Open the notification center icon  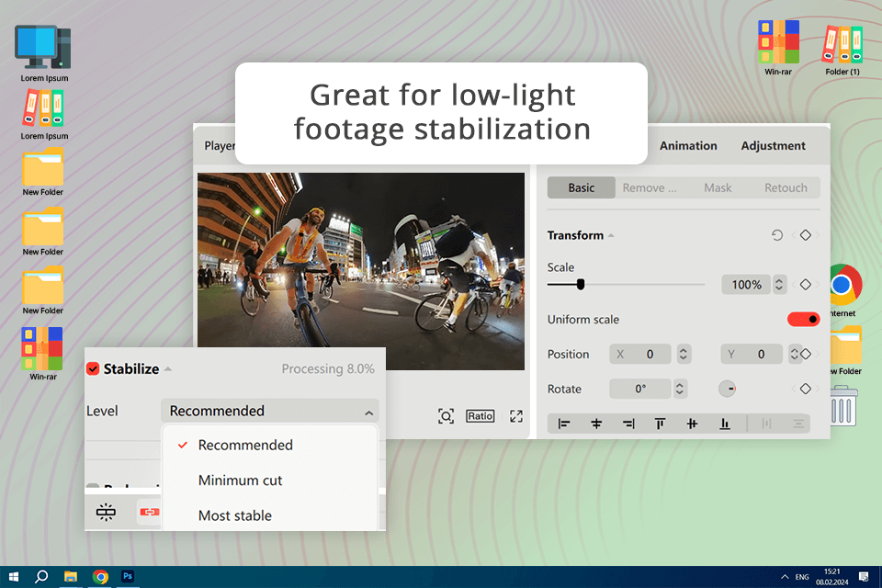[x=864, y=577]
